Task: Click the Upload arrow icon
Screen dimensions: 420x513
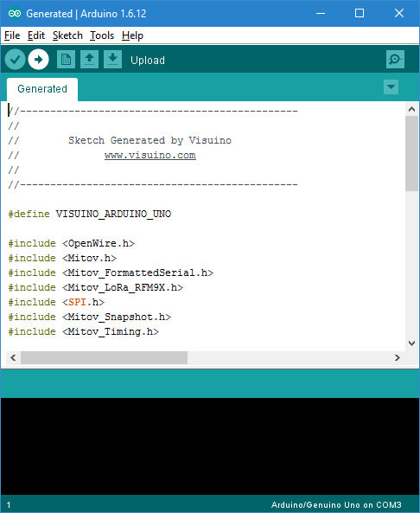Action: pyautogui.click(x=38, y=60)
